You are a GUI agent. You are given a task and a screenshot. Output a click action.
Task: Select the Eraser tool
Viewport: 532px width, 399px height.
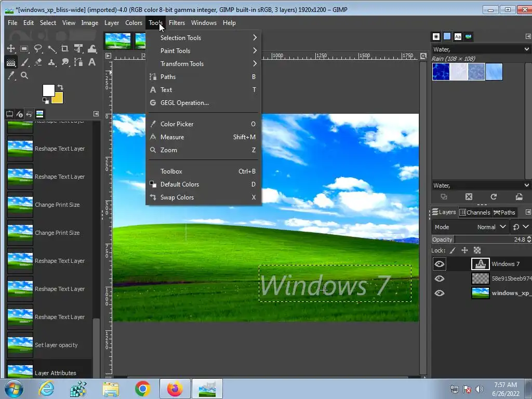pos(38,62)
